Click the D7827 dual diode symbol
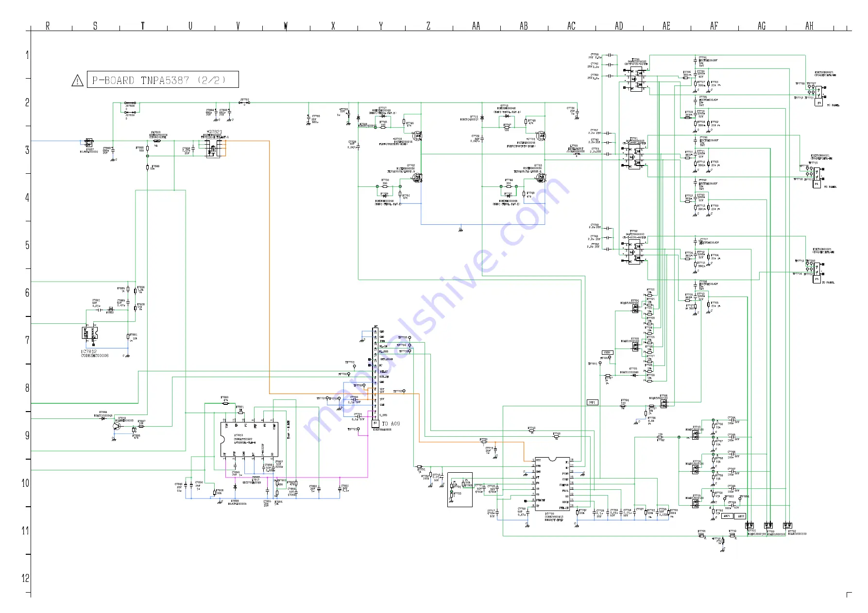This screenshot has width=868, height=613. 89,143
